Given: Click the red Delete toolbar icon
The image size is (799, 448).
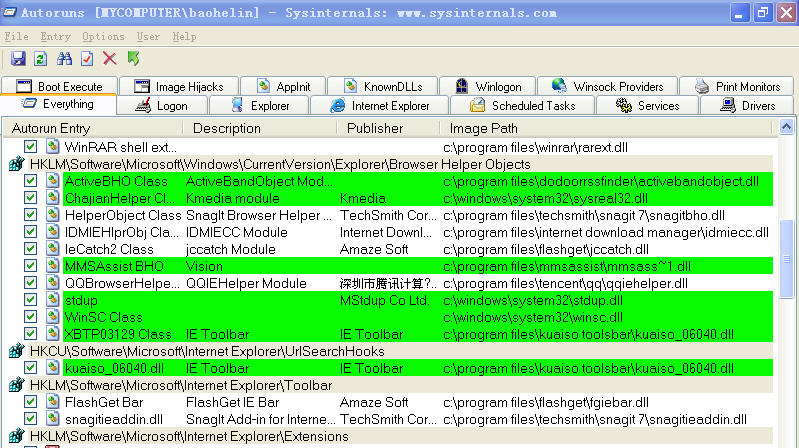Looking at the screenshot, I should click(110, 59).
